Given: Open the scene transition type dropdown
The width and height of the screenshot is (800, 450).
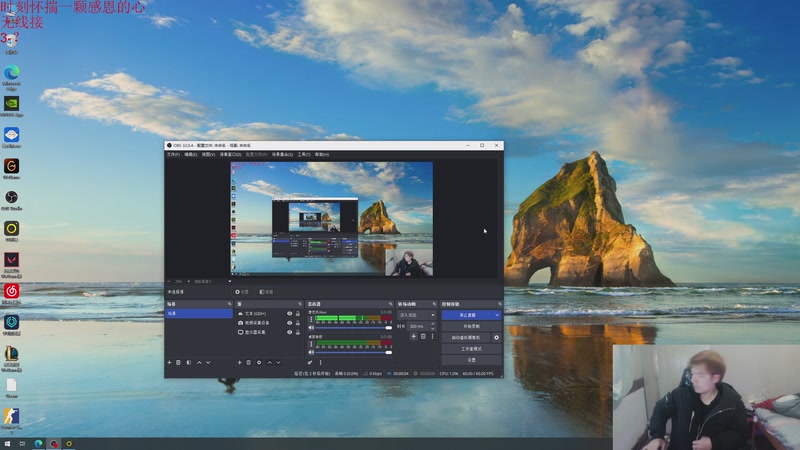Looking at the screenshot, I should [417, 315].
